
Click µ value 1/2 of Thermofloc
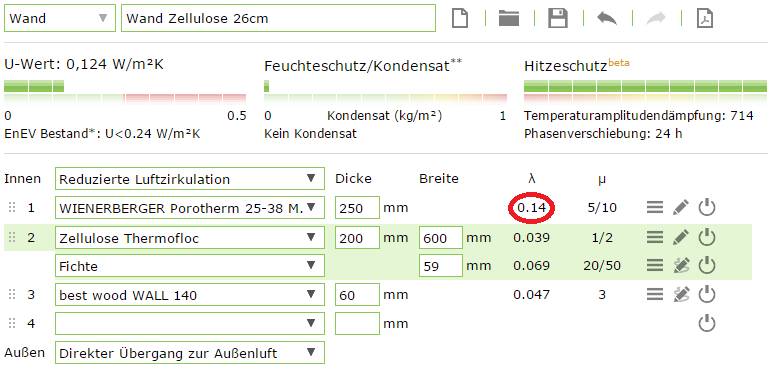click(x=602, y=237)
